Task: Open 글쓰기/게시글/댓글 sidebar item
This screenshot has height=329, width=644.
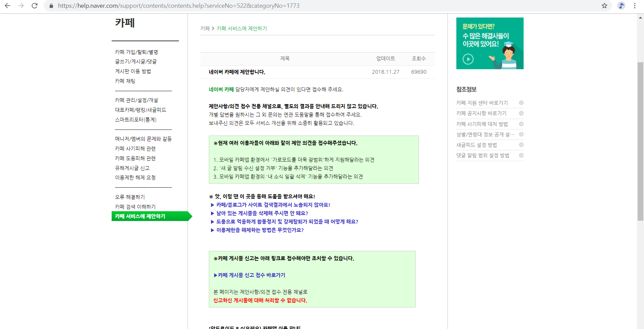Action: 136,62
